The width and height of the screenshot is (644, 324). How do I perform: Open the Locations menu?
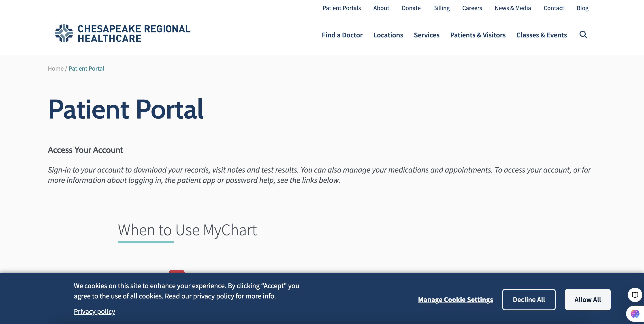388,35
